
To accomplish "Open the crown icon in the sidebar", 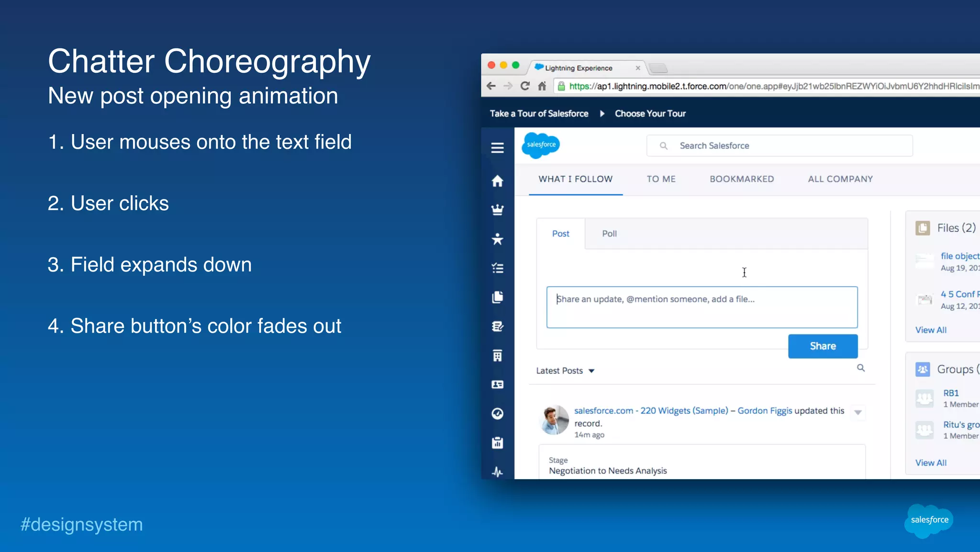I will (497, 210).
